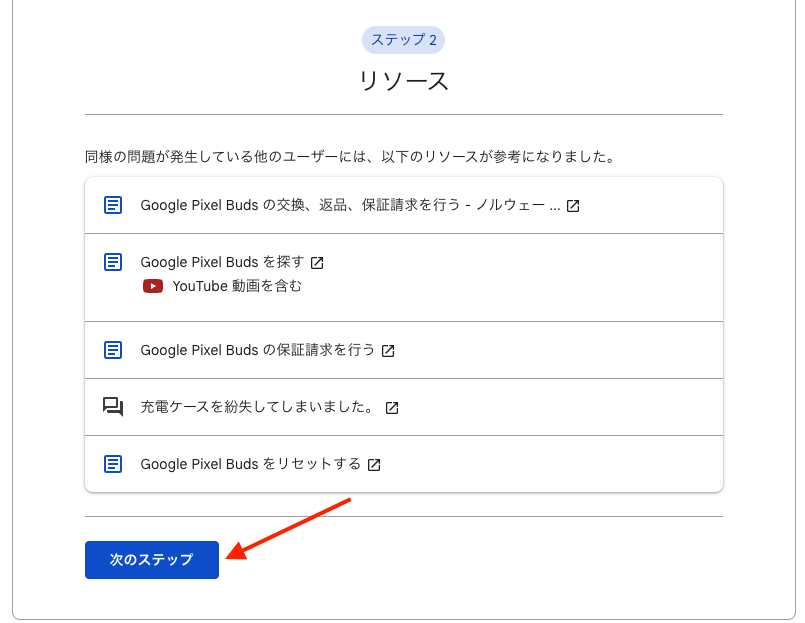The image size is (805, 623).
Task: Open Google Pixel Buds の交換、返品、保証請求を行う link
Action: click(x=350, y=205)
